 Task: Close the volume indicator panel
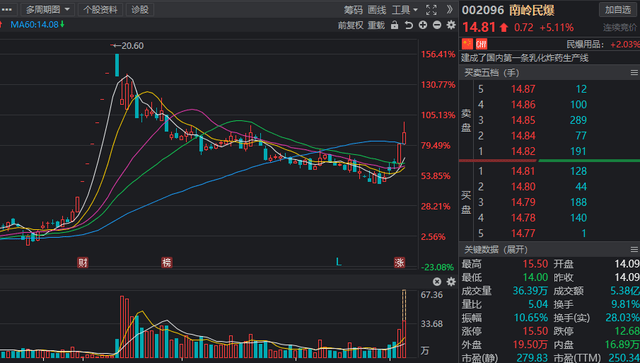[437, 281]
